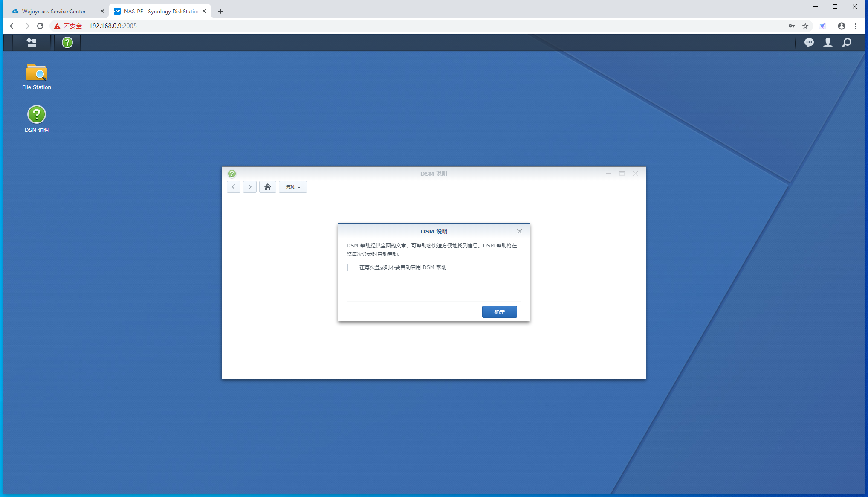Open a new browser tab
Viewport: 868px width, 497px height.
point(220,12)
